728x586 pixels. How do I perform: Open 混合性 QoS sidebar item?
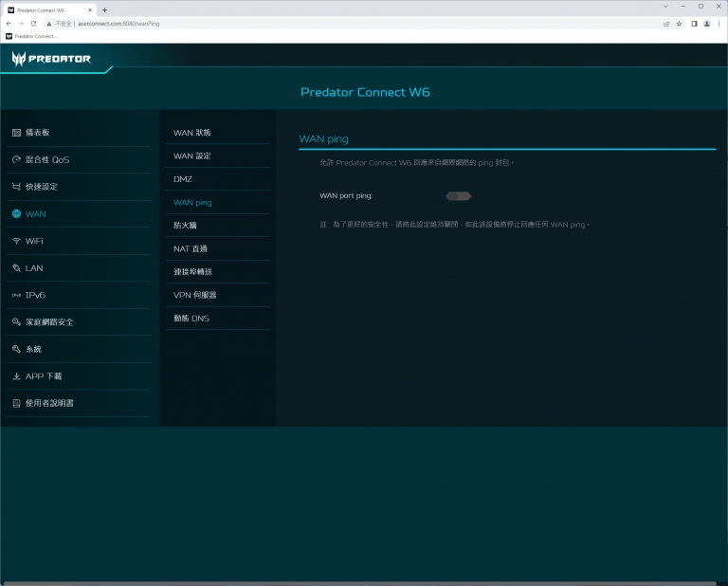click(x=46, y=159)
